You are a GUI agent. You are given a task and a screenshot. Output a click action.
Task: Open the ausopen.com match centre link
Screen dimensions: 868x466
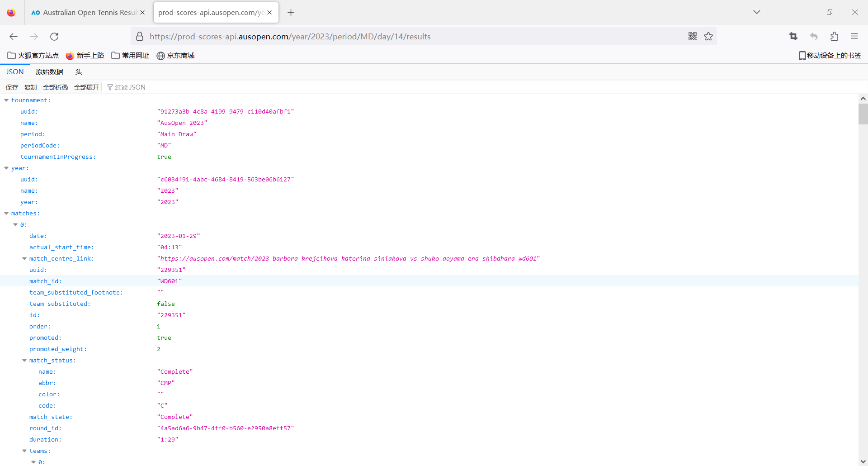click(349, 259)
